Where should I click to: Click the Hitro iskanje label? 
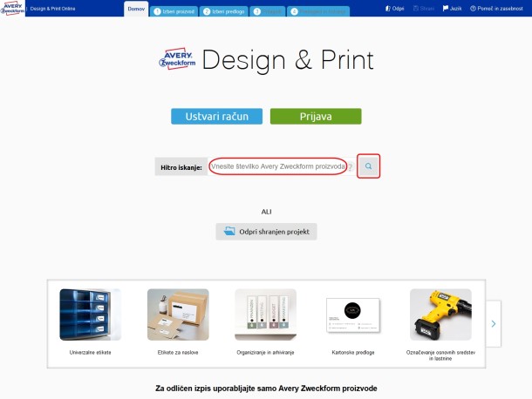(x=181, y=167)
